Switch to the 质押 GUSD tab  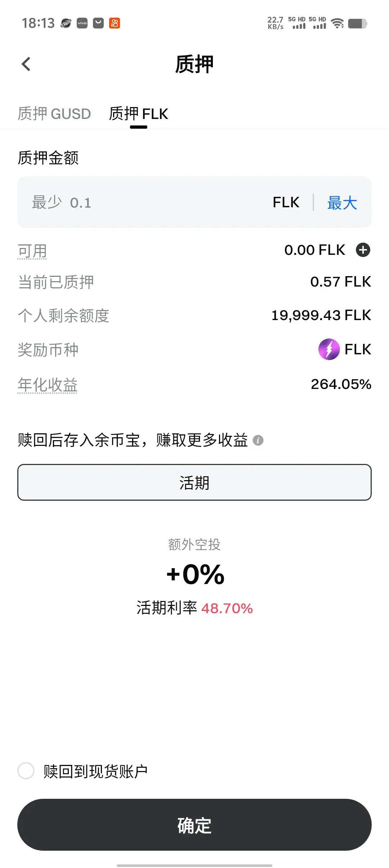[x=54, y=114]
